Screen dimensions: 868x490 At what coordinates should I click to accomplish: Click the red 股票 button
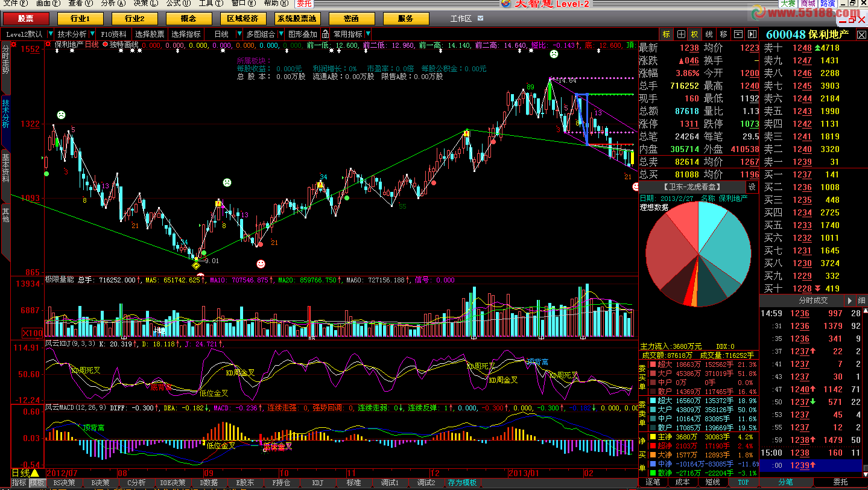coord(25,19)
